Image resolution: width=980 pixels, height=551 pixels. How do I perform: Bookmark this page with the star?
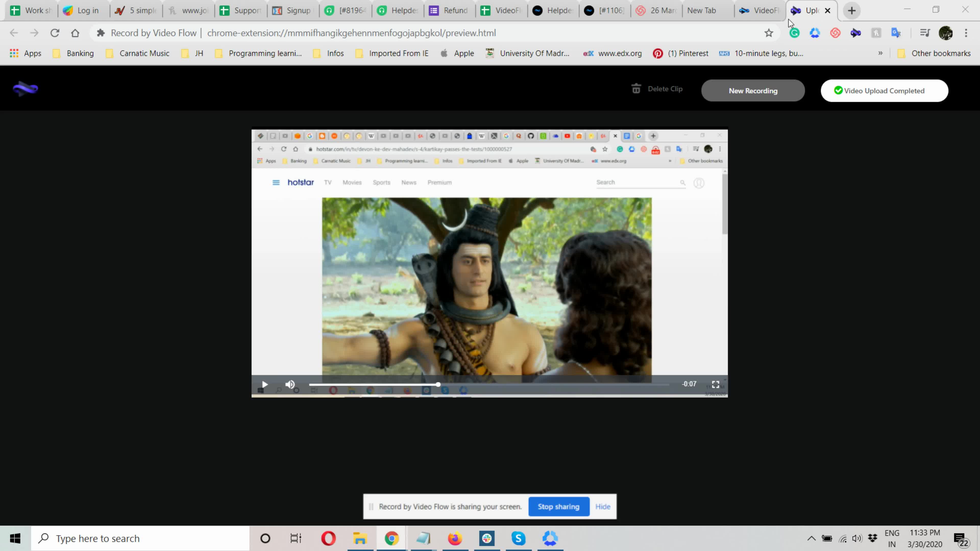[769, 33]
